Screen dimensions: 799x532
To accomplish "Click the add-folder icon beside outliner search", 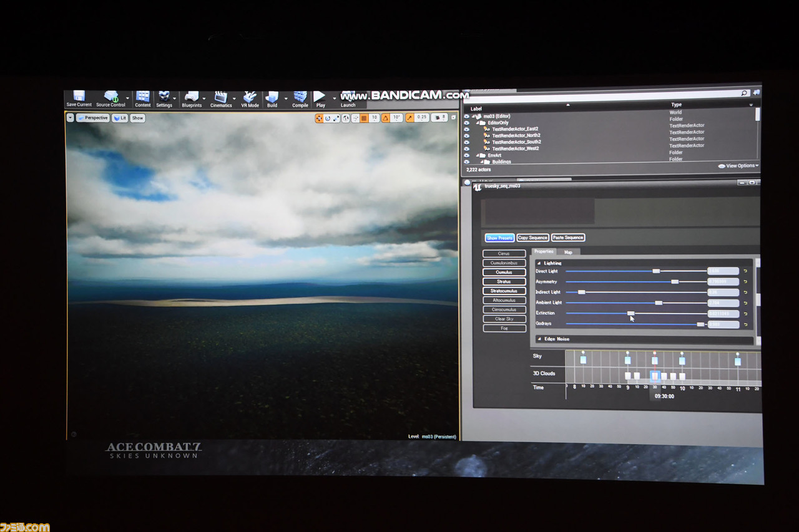I will (757, 92).
